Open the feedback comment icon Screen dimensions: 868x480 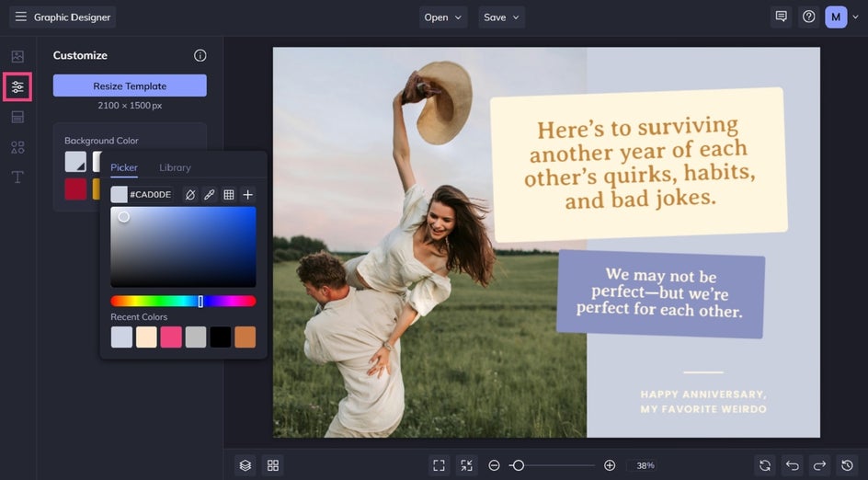(781, 17)
